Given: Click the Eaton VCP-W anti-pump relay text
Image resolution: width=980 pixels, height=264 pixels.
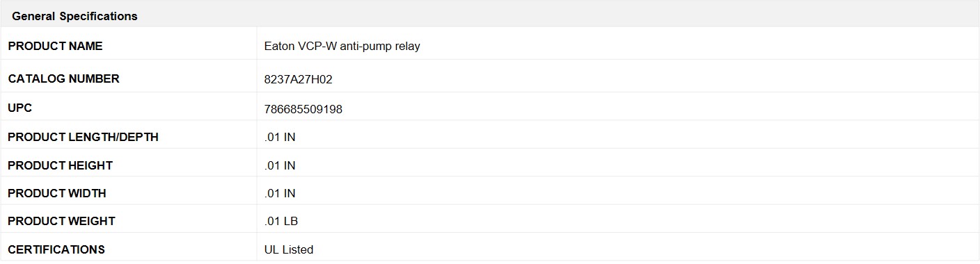Looking at the screenshot, I should tap(342, 47).
